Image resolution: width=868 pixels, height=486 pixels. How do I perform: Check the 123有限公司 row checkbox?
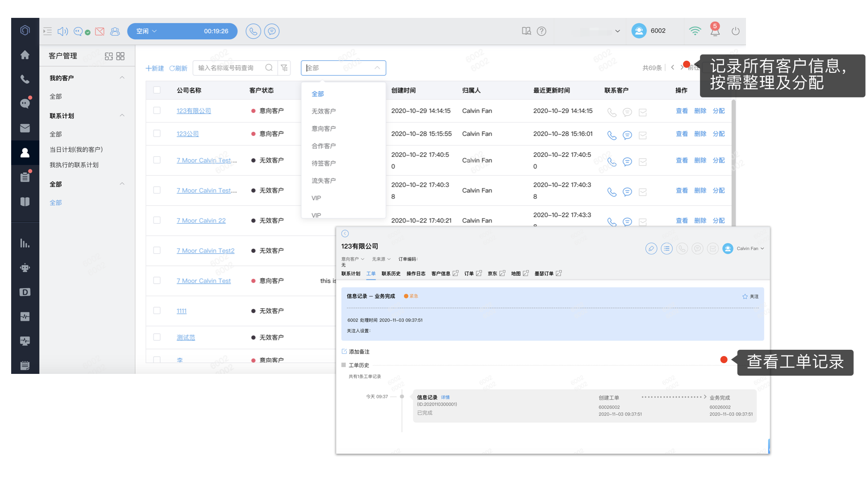tap(157, 110)
